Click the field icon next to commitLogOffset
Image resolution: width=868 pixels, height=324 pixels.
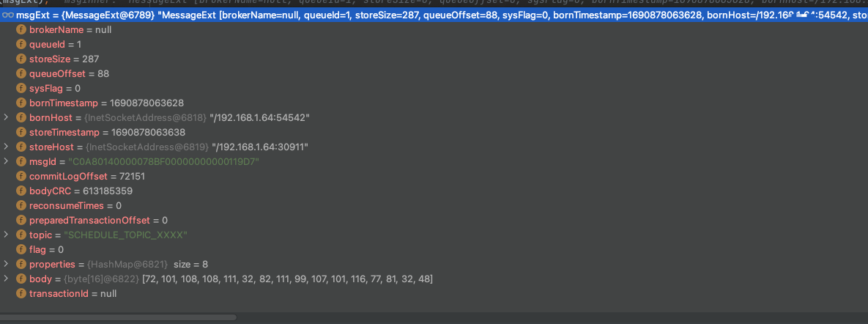pyautogui.click(x=21, y=176)
